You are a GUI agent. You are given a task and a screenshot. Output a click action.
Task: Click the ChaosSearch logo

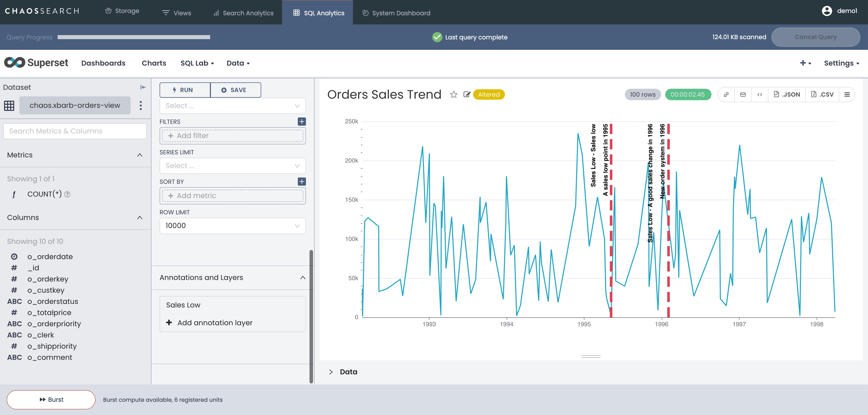tap(42, 11)
